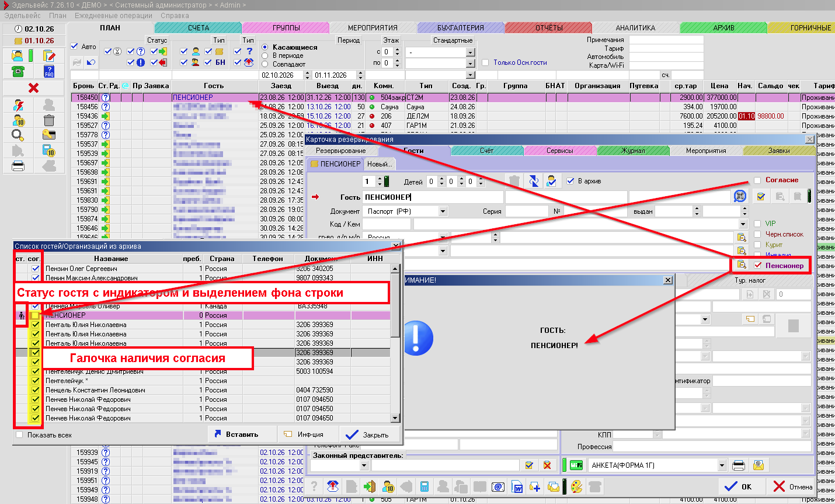This screenshot has width=835, height=504.
Task: Click the printer icon next to АНКЕТА form
Action: (x=739, y=465)
